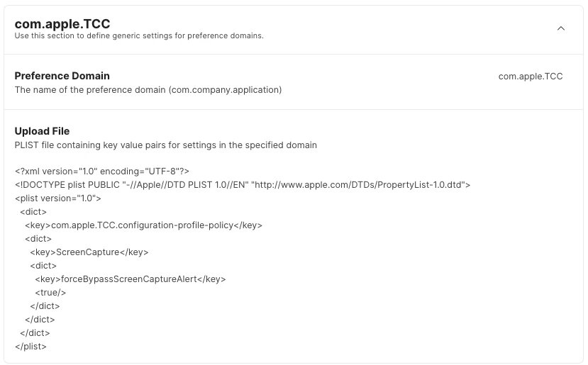Click the com.apple.TCC.configuration-profile-policy key line
Screen dimensions: 588x365
coord(143,225)
